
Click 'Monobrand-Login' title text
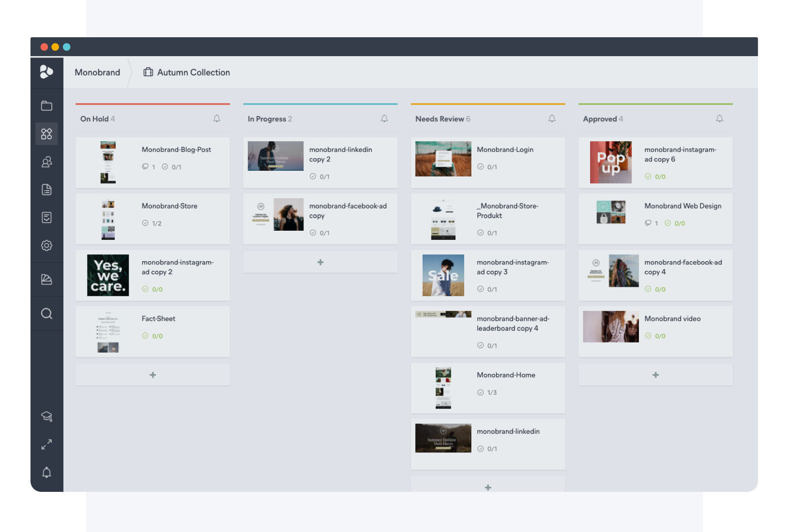click(x=505, y=149)
